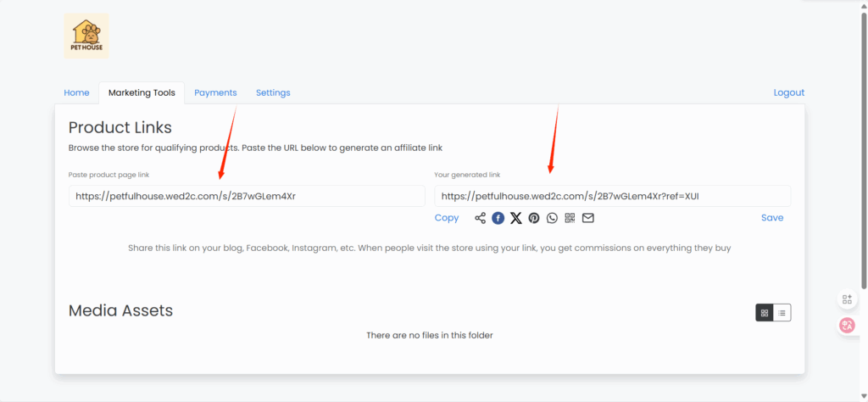Click the Media Assets heading
Image resolution: width=868 pixels, height=402 pixels.
click(x=120, y=310)
